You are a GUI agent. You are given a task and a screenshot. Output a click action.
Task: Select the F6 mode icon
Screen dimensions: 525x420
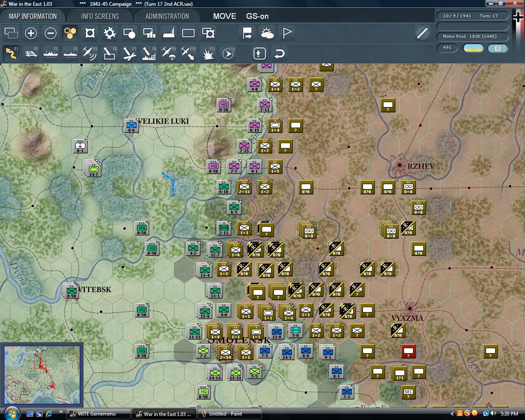110,53
